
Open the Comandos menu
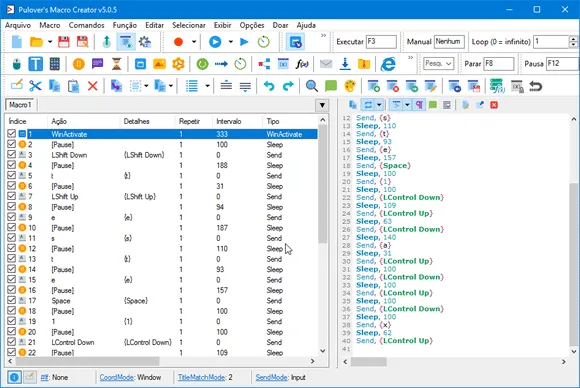point(87,25)
